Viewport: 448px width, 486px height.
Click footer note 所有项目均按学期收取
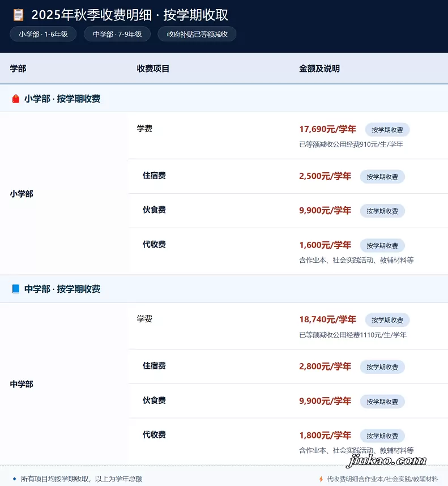[x=82, y=479]
